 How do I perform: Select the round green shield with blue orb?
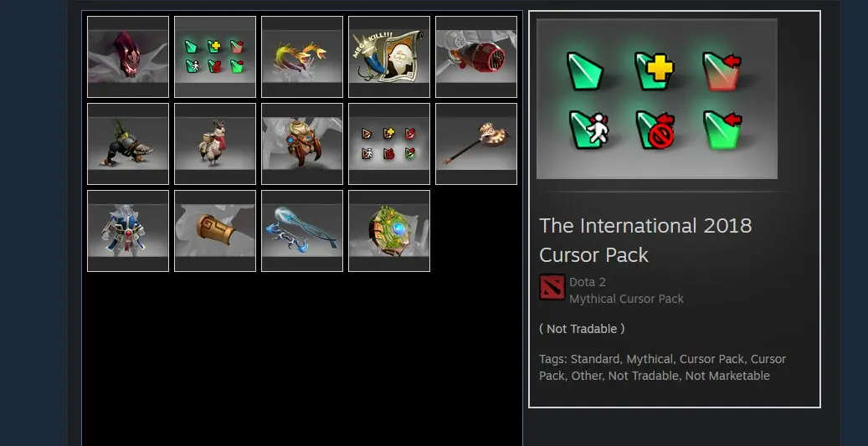coord(389,231)
